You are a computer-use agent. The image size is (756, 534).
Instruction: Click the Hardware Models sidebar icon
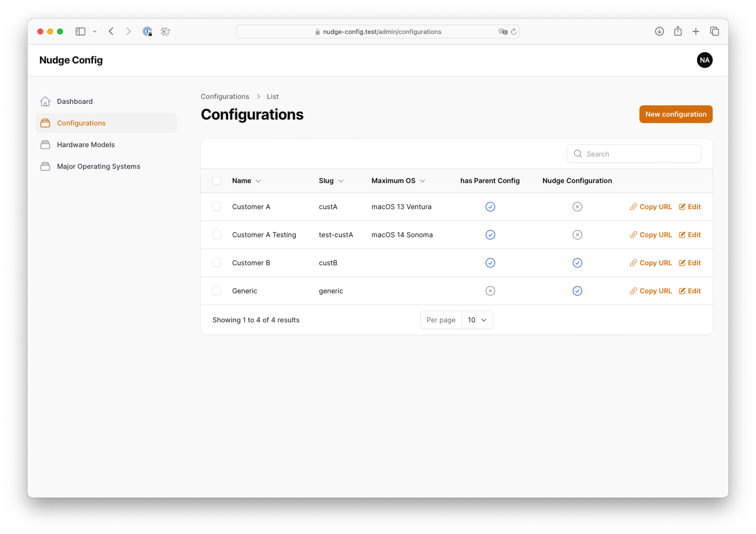click(x=45, y=145)
